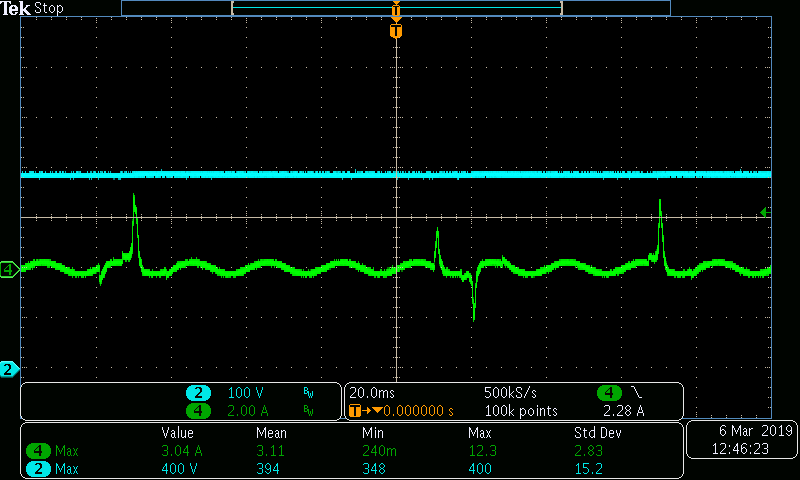The image size is (800, 480).
Task: Click the 400 V measurement value
Action: (x=179, y=469)
